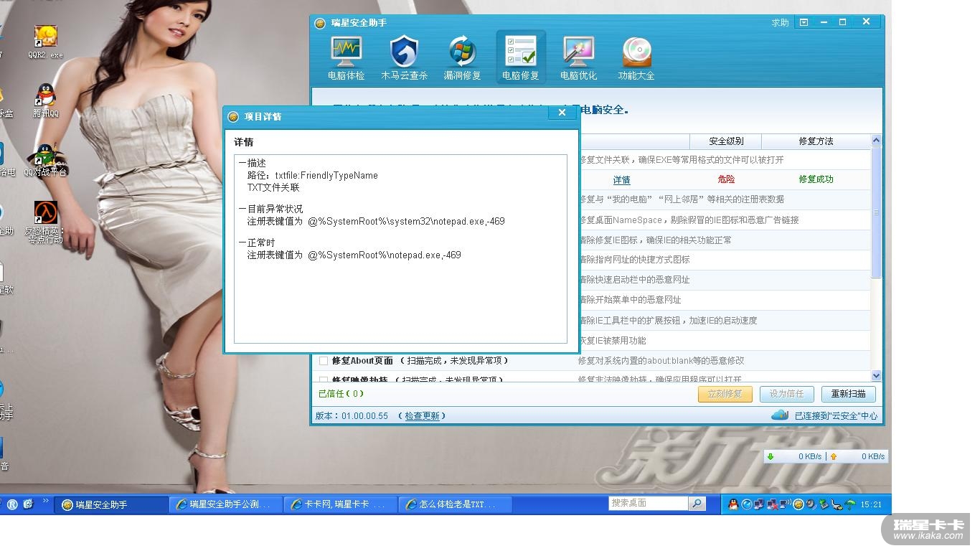This screenshot has height=551, width=980.
Task: Switch to 卡卡网,瑞星卡卡 IE taskbar button
Action: pyautogui.click(x=341, y=505)
